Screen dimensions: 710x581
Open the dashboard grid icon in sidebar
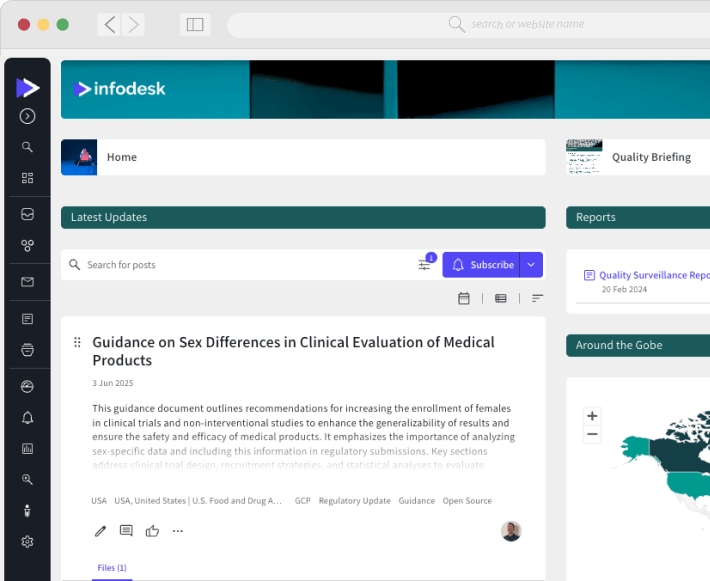pyautogui.click(x=27, y=178)
